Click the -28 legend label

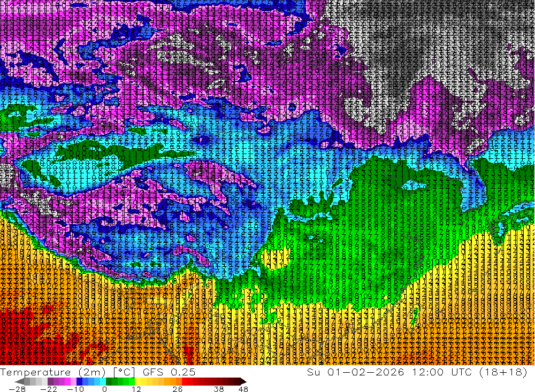pyautogui.click(x=17, y=389)
